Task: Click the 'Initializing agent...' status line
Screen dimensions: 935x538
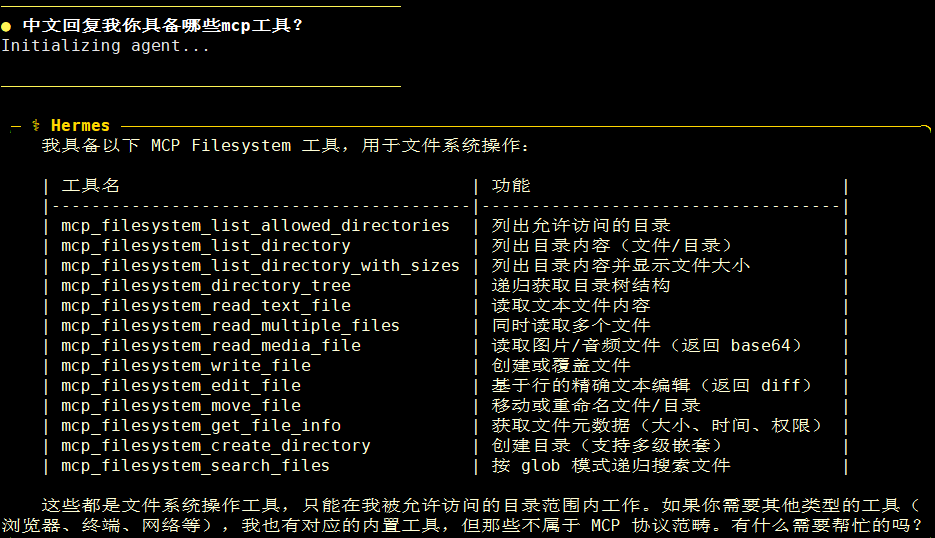Action: (x=106, y=46)
